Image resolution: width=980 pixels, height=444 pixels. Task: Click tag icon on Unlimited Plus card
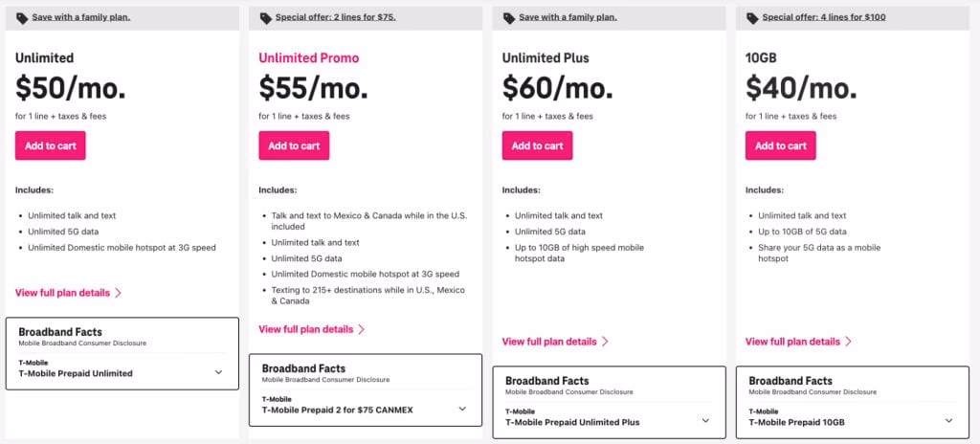coord(509,18)
